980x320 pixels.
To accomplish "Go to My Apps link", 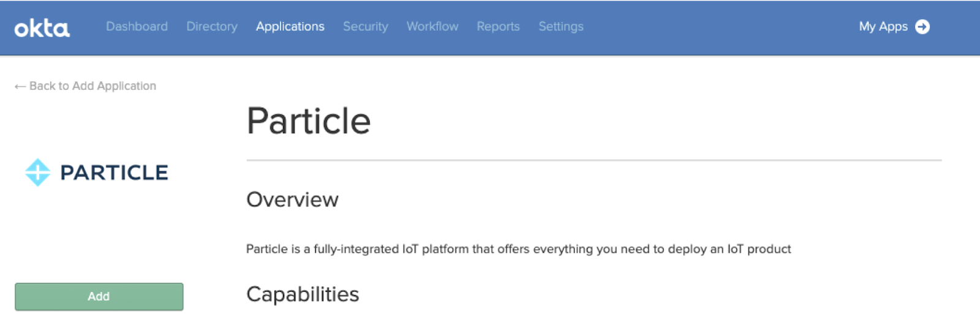I will pos(883,26).
